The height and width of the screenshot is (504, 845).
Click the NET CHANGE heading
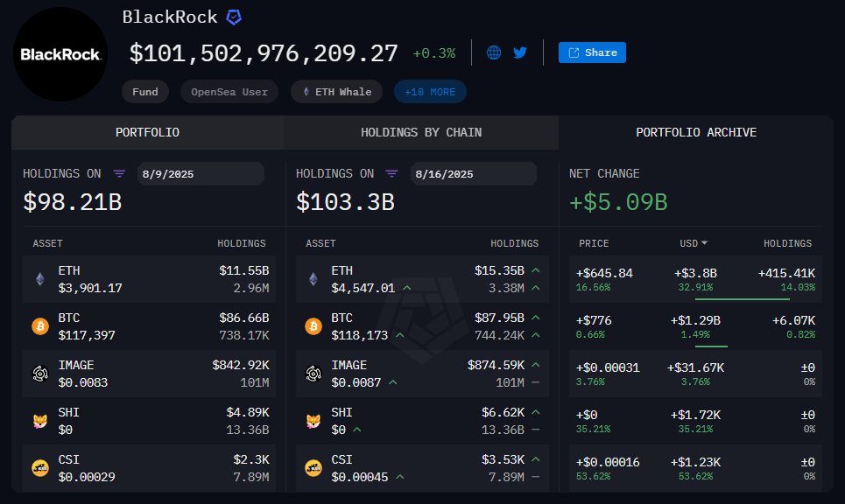tap(604, 173)
